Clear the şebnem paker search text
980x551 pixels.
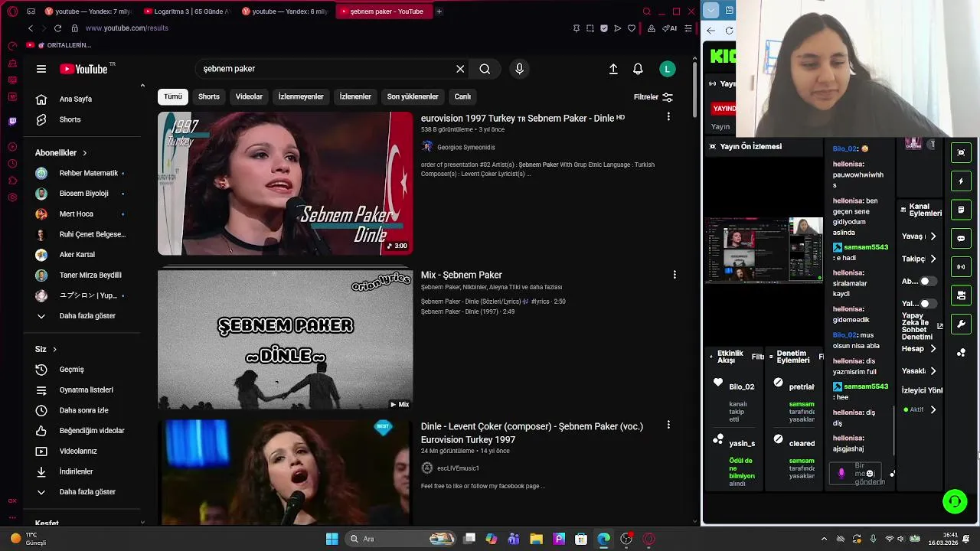460,69
